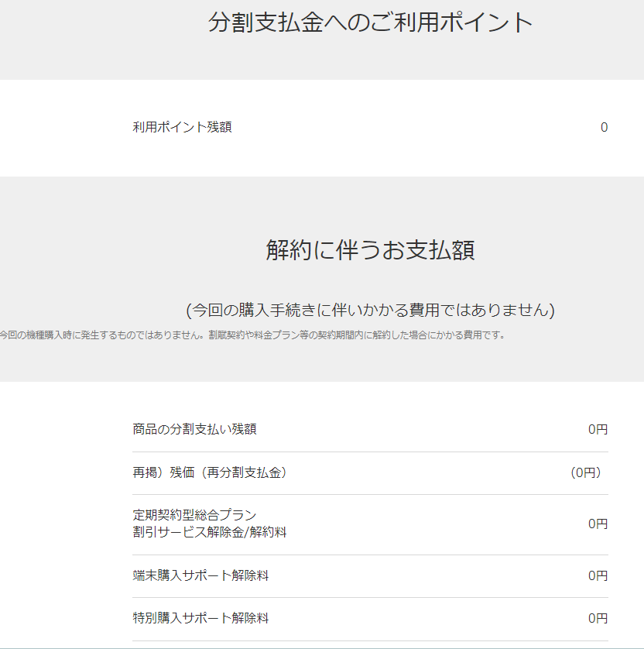This screenshot has width=644, height=649.
Task: Click the 0円 value for 割引サービス解除金/解約料
Action: 598,524
